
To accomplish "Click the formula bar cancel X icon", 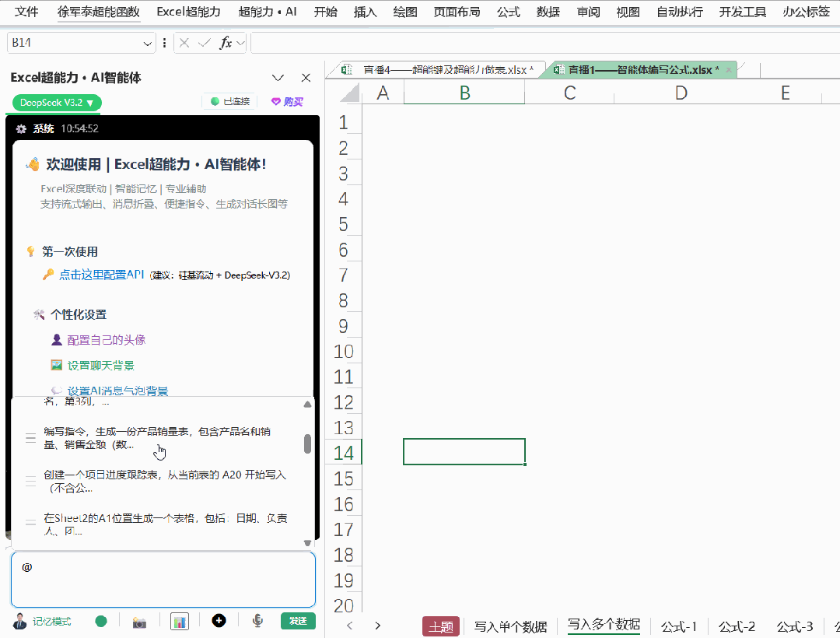I will pyautogui.click(x=184, y=43).
